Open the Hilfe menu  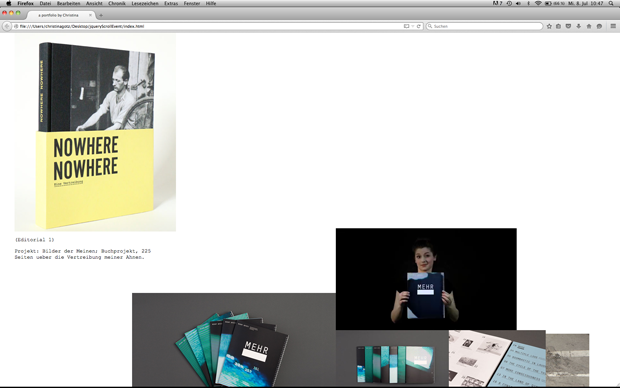[x=211, y=3]
